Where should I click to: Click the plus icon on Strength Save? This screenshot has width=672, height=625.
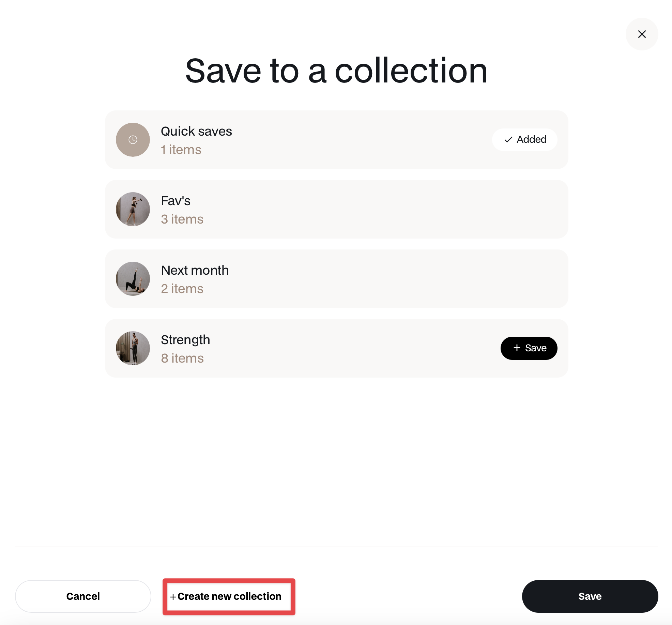tap(517, 348)
